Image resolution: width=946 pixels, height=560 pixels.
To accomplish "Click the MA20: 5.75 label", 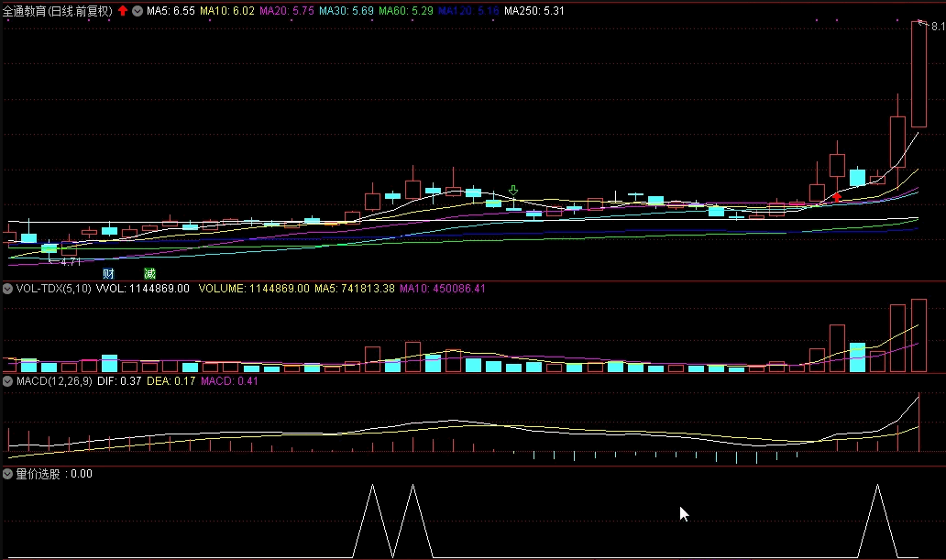I will point(287,11).
